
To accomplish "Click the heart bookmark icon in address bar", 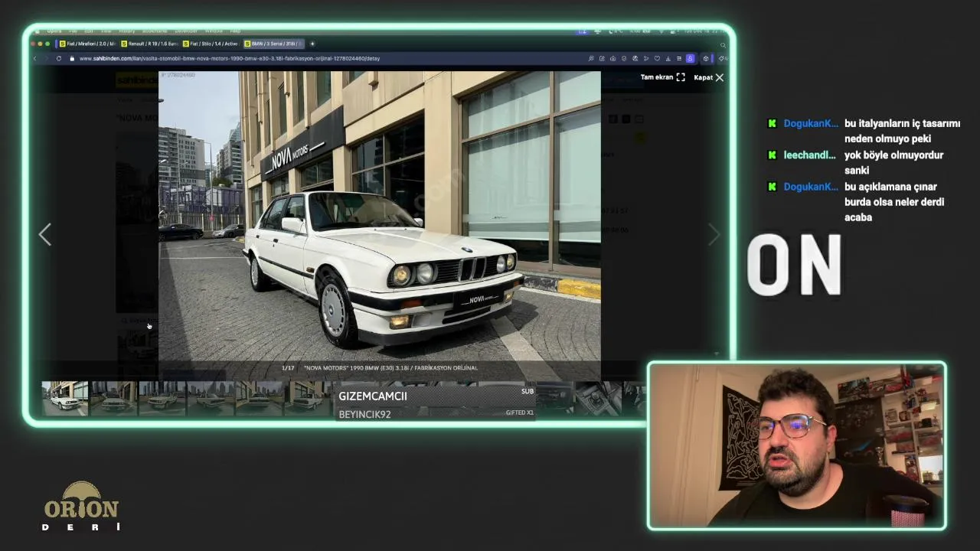I will pyautogui.click(x=657, y=58).
